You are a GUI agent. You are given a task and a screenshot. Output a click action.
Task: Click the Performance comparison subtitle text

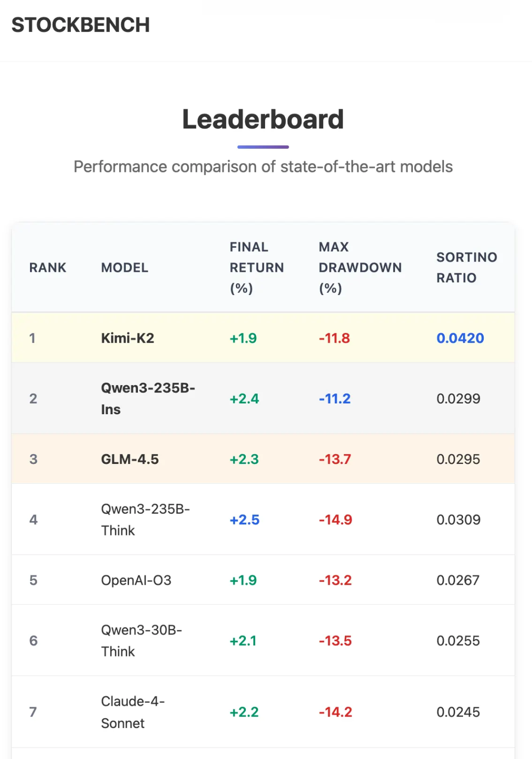(263, 167)
